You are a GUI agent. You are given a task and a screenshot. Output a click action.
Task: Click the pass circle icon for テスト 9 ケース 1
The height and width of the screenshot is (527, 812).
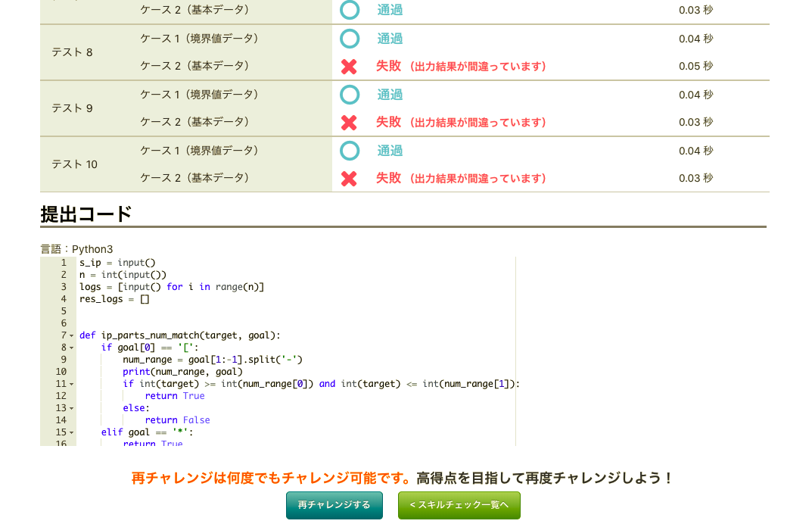350,95
